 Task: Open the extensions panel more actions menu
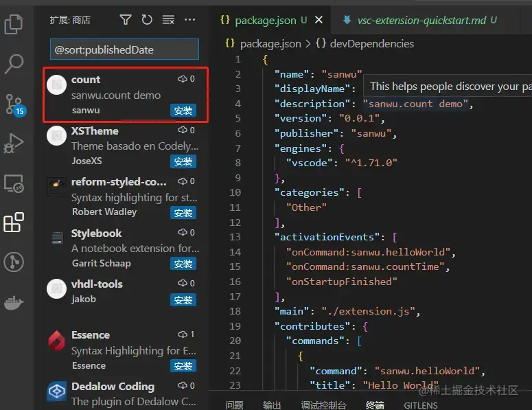[x=189, y=20]
